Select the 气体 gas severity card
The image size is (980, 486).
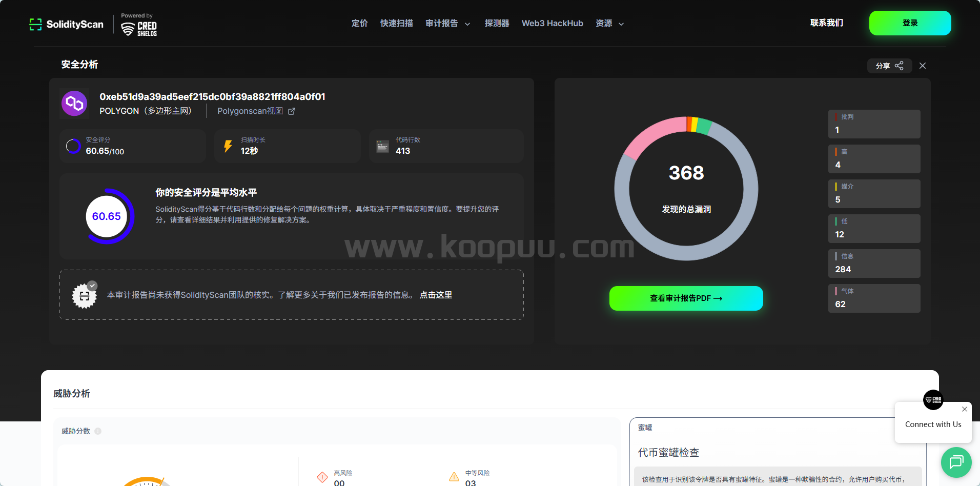(x=874, y=298)
